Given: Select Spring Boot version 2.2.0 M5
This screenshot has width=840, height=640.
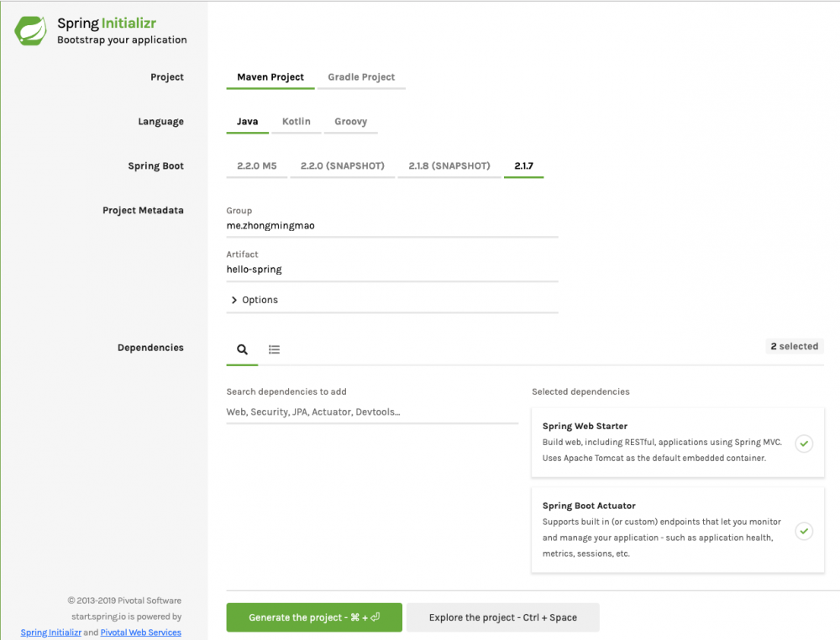Looking at the screenshot, I should point(256,166).
